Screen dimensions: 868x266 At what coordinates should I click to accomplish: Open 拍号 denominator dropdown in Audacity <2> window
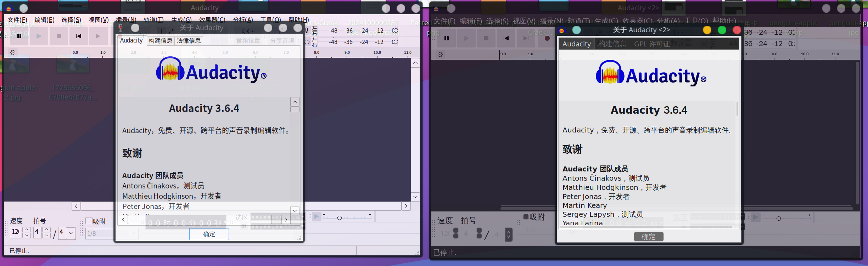pos(509,234)
